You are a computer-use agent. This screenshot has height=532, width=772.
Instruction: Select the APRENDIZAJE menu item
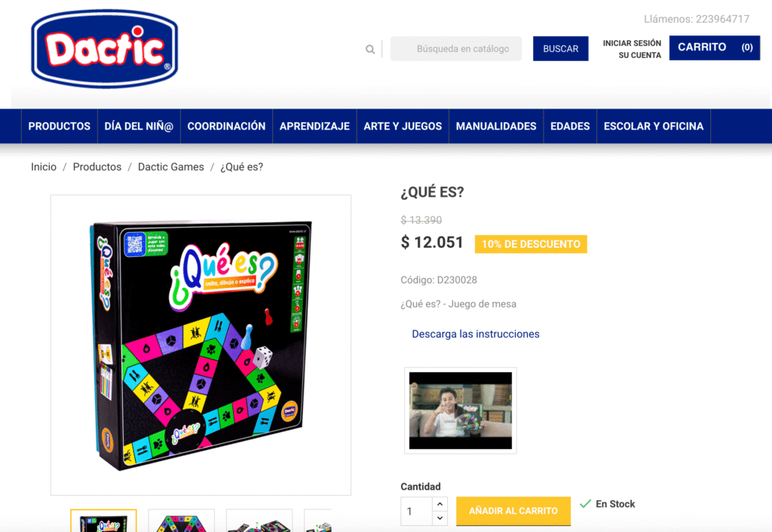[314, 127]
